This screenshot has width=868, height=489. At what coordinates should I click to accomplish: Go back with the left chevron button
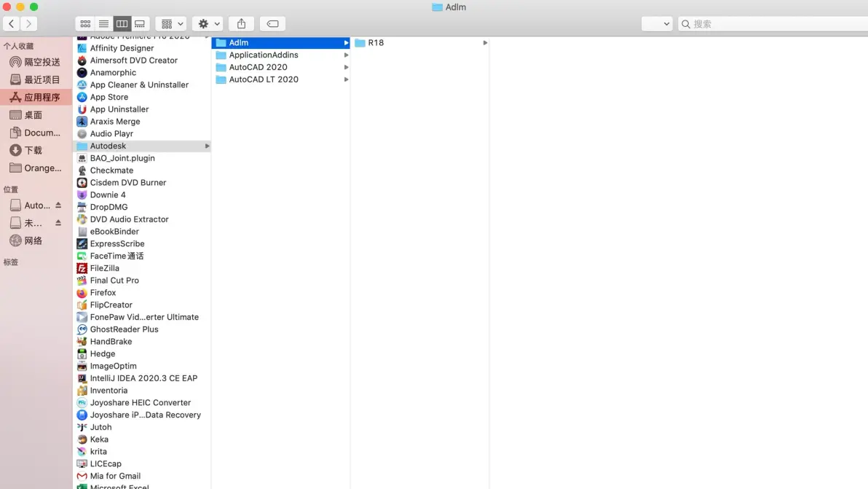click(x=12, y=24)
